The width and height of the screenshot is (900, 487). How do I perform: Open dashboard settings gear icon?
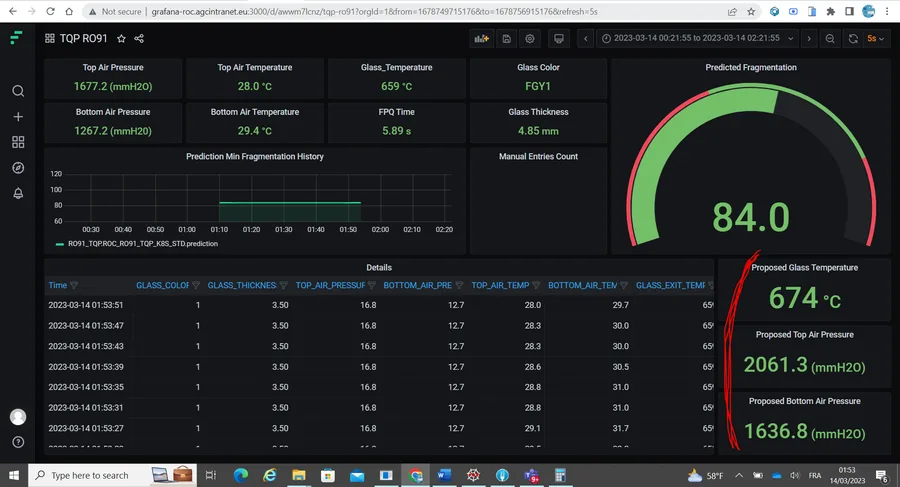click(530, 38)
